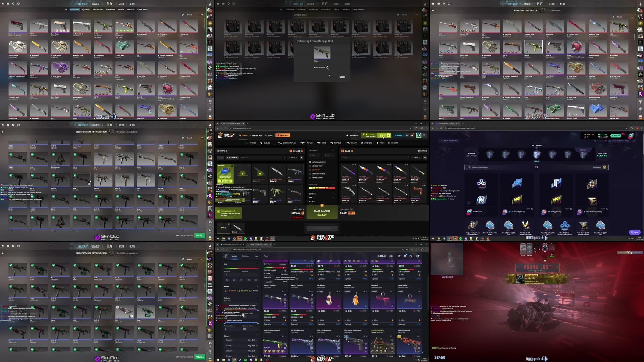Screen dimensions: 644x362
Task: Go back from the CLEANUP storage contents view
Action: pos(433,10)
